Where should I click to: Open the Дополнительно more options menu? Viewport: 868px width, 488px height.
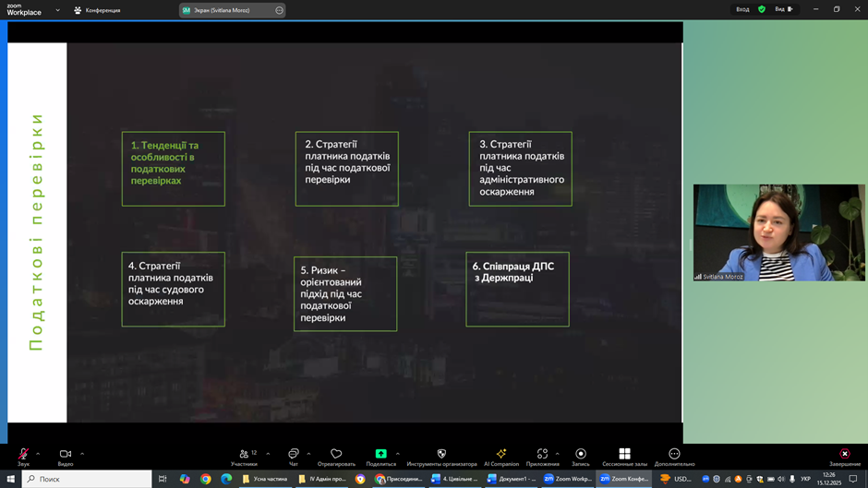pos(674,455)
